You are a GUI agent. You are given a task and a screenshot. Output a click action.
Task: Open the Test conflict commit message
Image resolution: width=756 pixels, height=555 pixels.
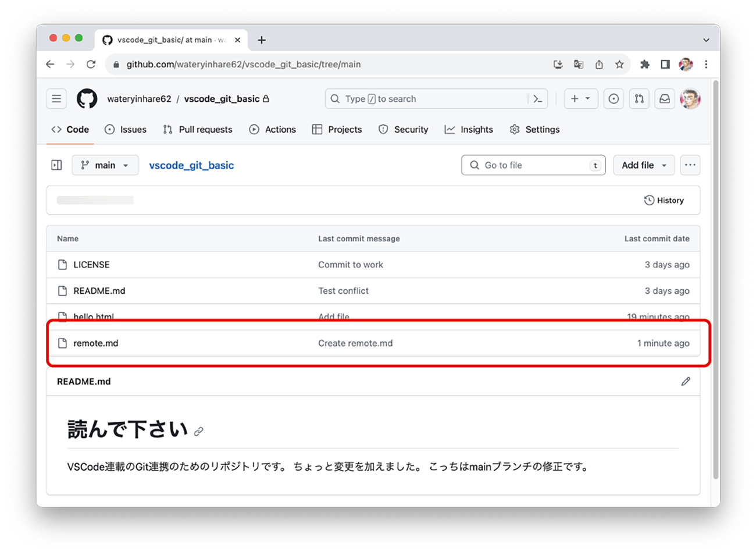[x=343, y=291]
